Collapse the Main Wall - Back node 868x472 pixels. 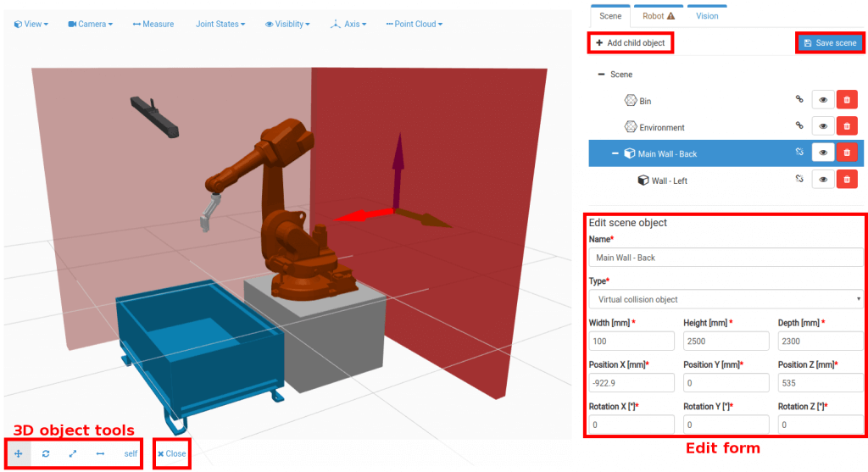click(x=615, y=153)
